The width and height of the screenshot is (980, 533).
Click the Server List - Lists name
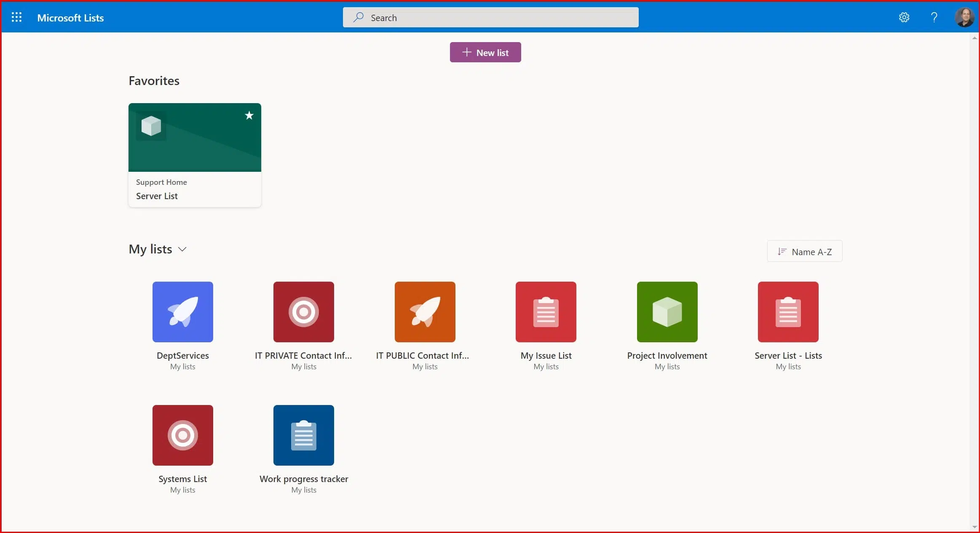click(788, 356)
